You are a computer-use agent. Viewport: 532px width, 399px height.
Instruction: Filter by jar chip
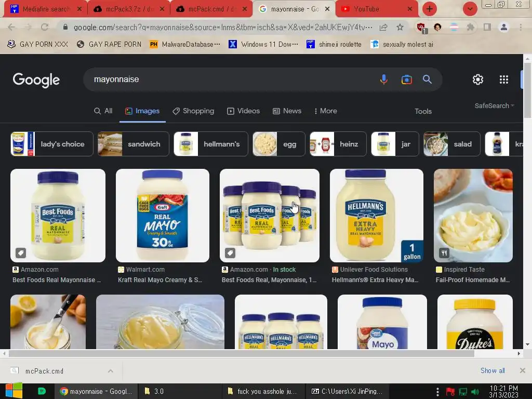(395, 144)
